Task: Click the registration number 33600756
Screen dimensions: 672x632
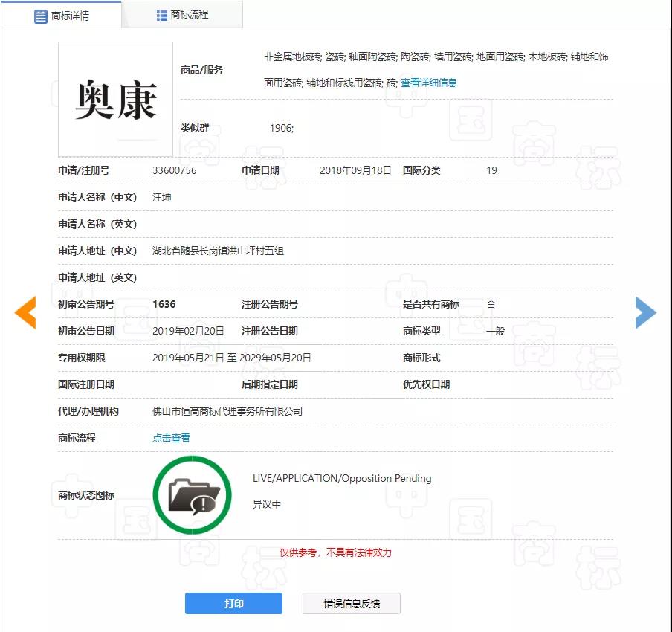Action: (x=174, y=170)
